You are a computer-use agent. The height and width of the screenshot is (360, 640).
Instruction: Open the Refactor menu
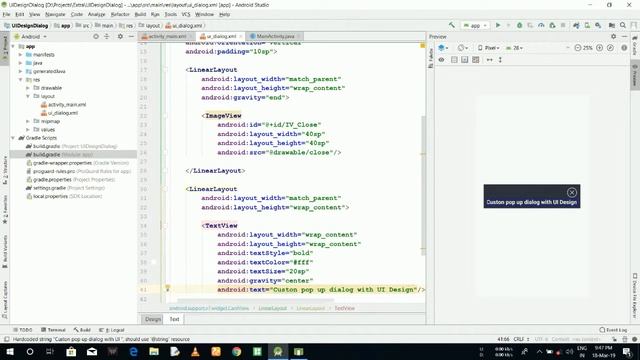(120, 14)
